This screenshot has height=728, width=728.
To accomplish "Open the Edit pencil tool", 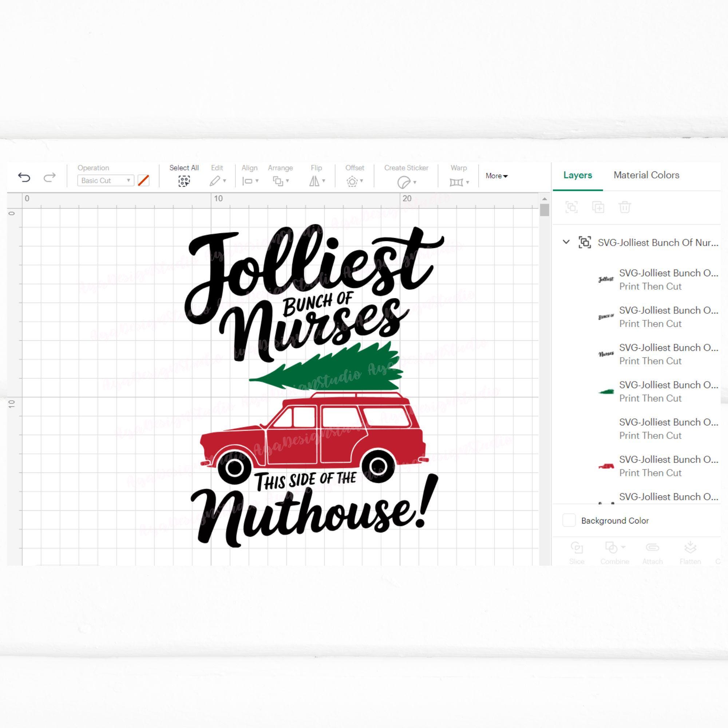I will tap(215, 181).
